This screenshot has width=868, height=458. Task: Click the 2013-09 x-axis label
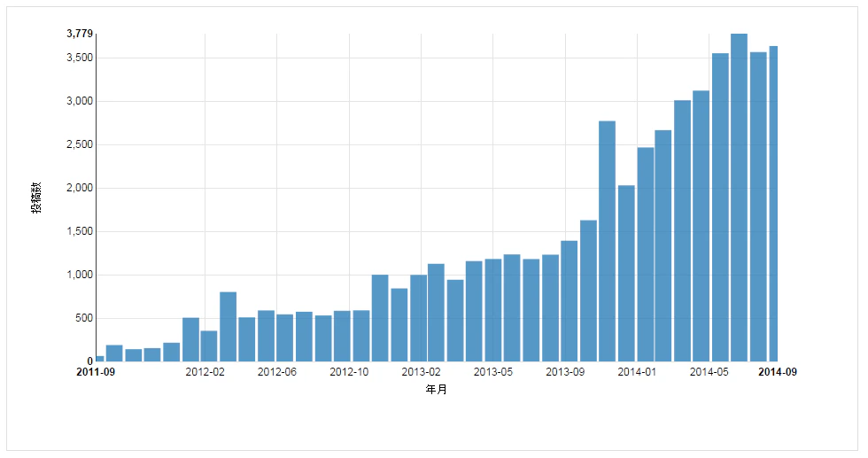tap(565, 372)
